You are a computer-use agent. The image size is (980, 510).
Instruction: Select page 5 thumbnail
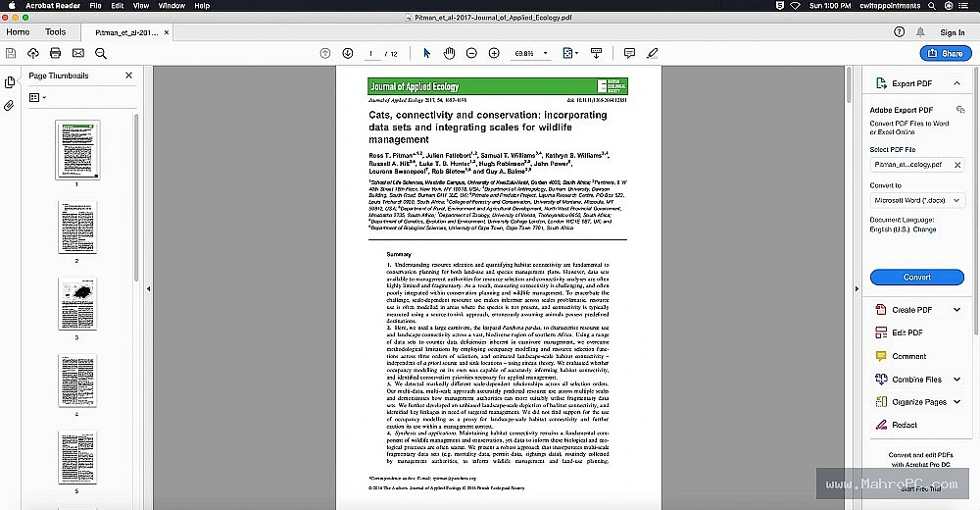pos(76,457)
